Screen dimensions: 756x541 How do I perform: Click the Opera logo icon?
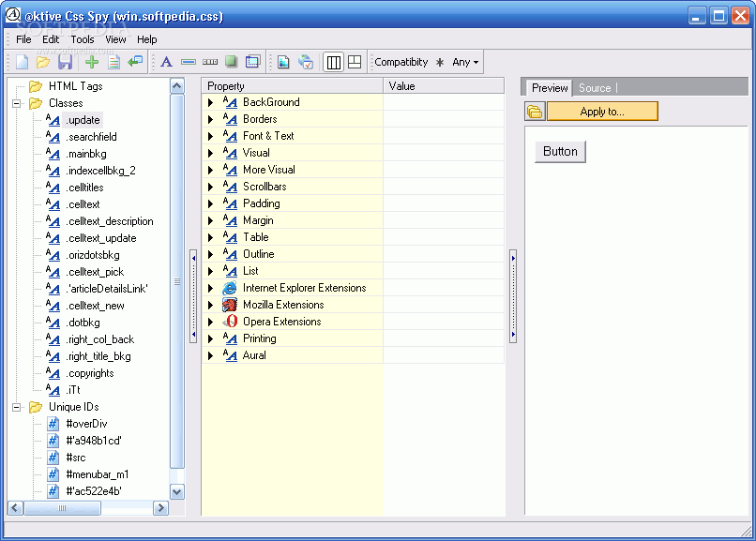click(231, 322)
